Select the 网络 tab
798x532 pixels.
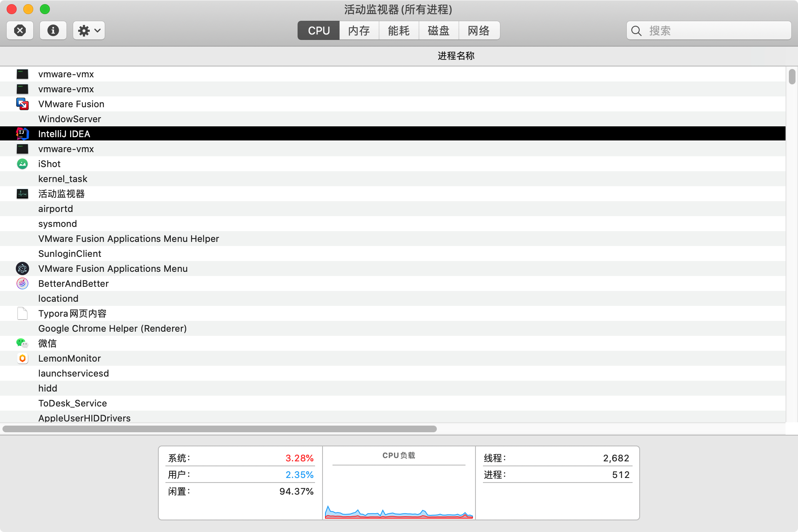[479, 30]
